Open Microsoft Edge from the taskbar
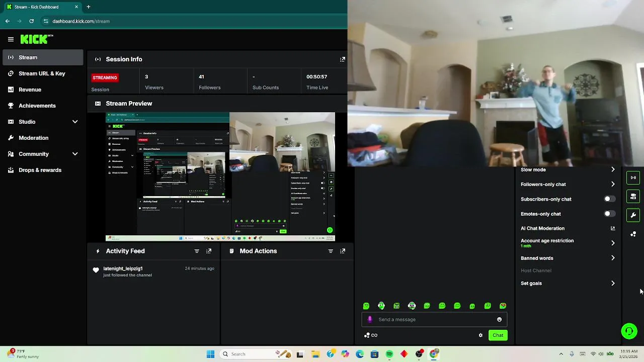This screenshot has height=362, width=644. coord(360,354)
